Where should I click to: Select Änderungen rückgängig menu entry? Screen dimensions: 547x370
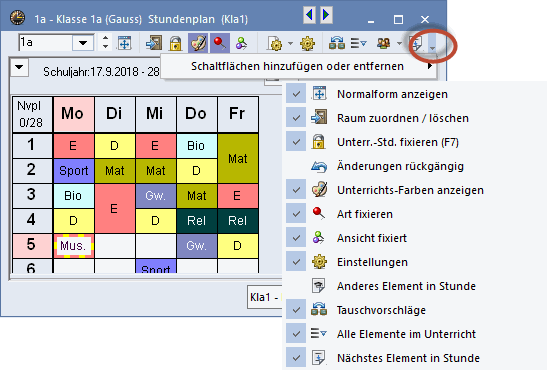400,166
